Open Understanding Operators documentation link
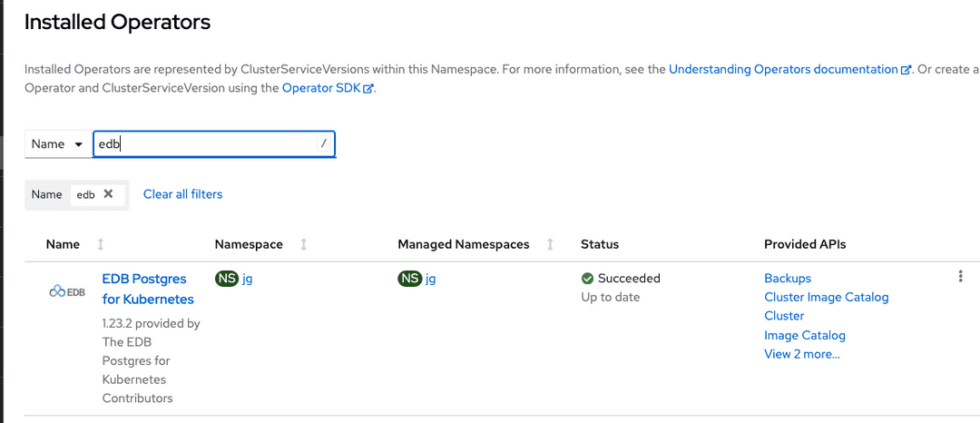The height and width of the screenshot is (423, 980). click(x=782, y=69)
